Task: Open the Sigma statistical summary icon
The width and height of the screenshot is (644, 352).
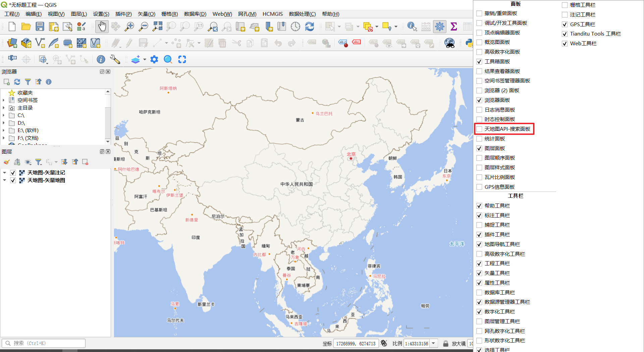Action: pos(454,26)
